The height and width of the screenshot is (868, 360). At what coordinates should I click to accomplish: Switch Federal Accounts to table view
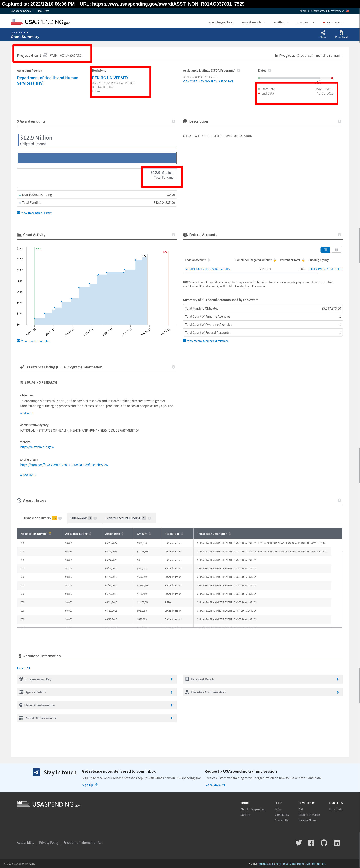(x=325, y=250)
